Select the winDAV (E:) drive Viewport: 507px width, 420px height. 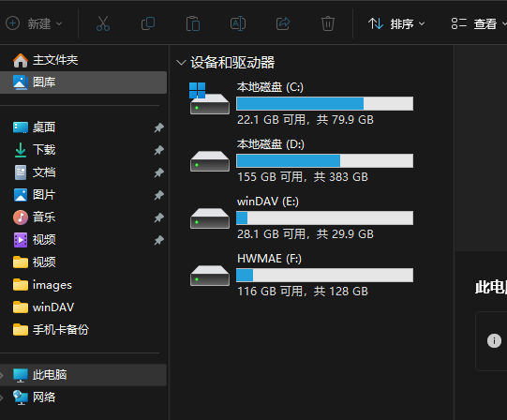(302, 217)
